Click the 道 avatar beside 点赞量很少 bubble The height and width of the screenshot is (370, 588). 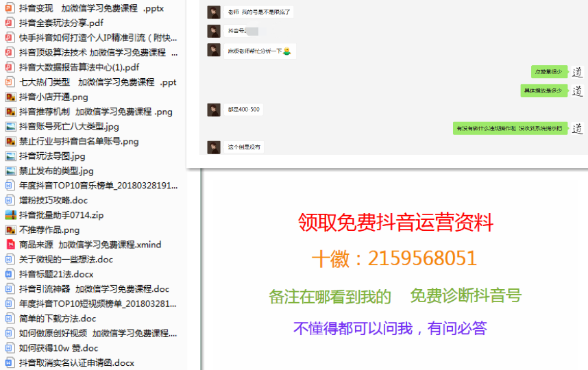[x=578, y=72]
